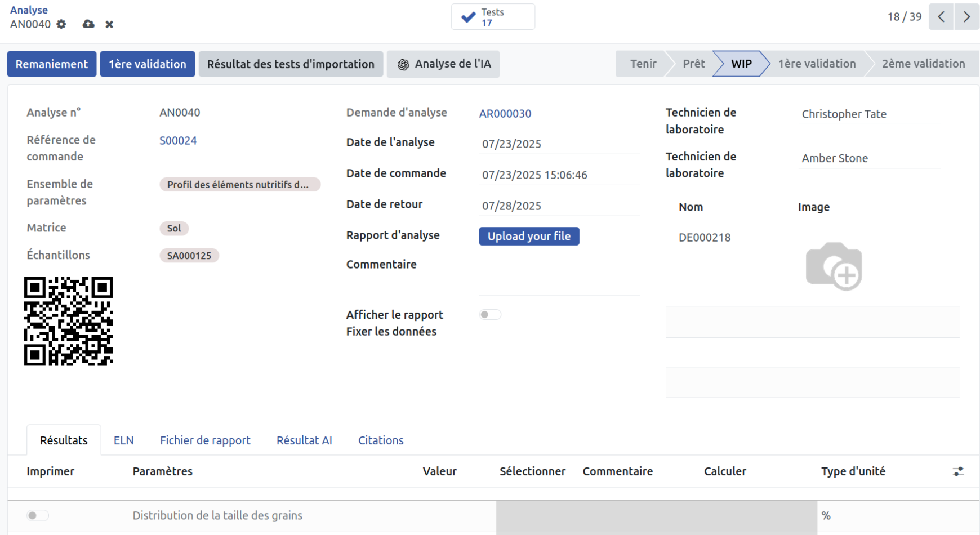Click the Nom column header
980x535 pixels.
(691, 207)
